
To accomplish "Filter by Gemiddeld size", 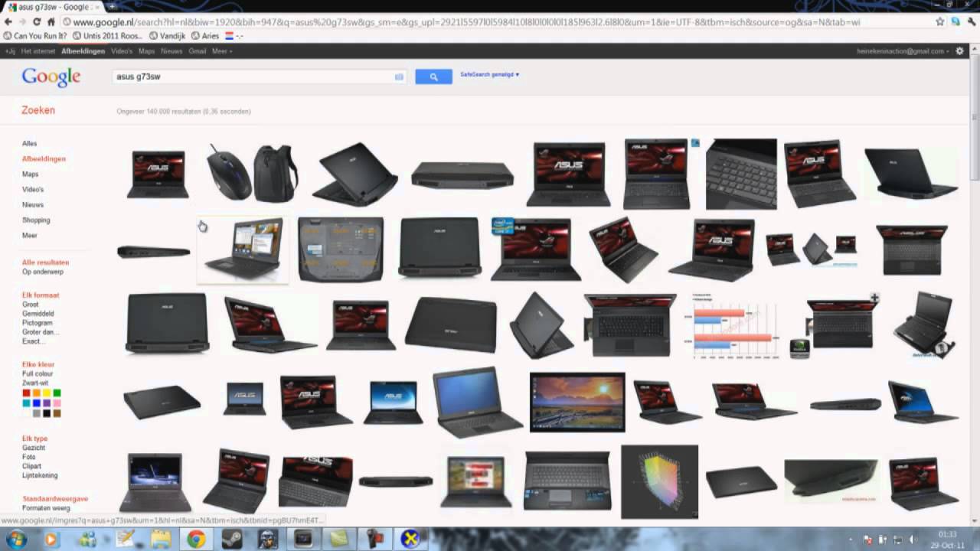I will coord(38,314).
